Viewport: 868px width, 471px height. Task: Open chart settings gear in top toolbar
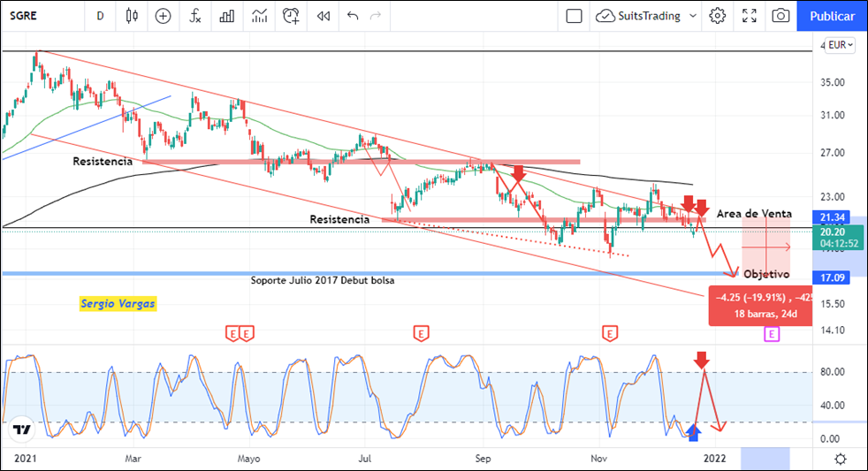[718, 16]
